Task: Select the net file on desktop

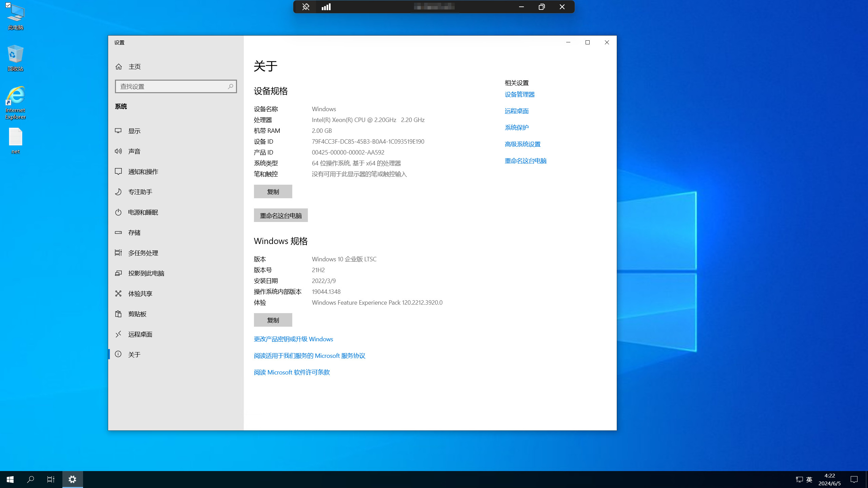Action: tap(15, 141)
